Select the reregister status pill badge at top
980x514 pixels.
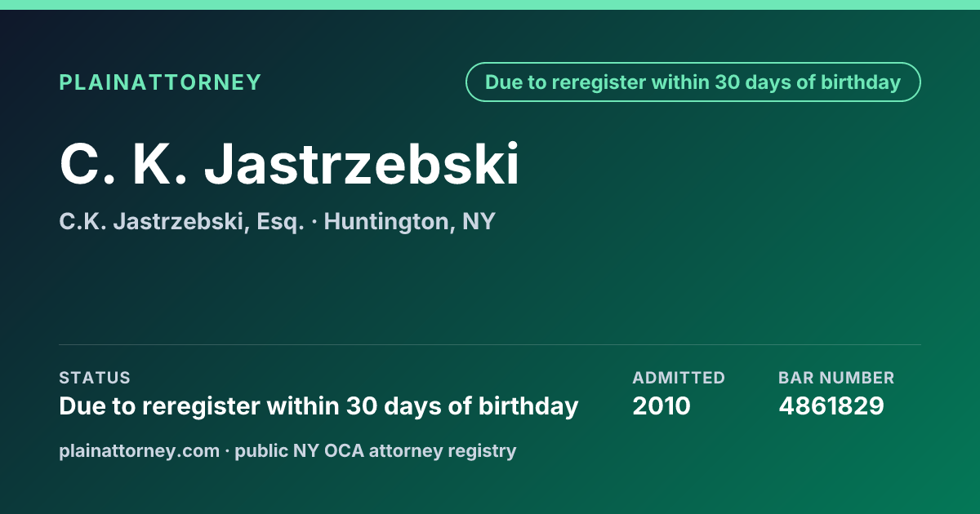[x=693, y=82]
